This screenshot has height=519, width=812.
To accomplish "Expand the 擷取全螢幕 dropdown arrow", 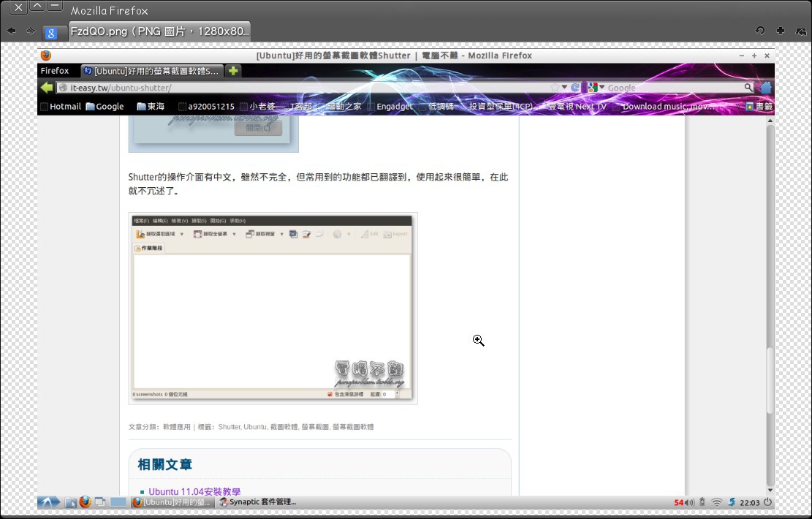I will point(234,235).
